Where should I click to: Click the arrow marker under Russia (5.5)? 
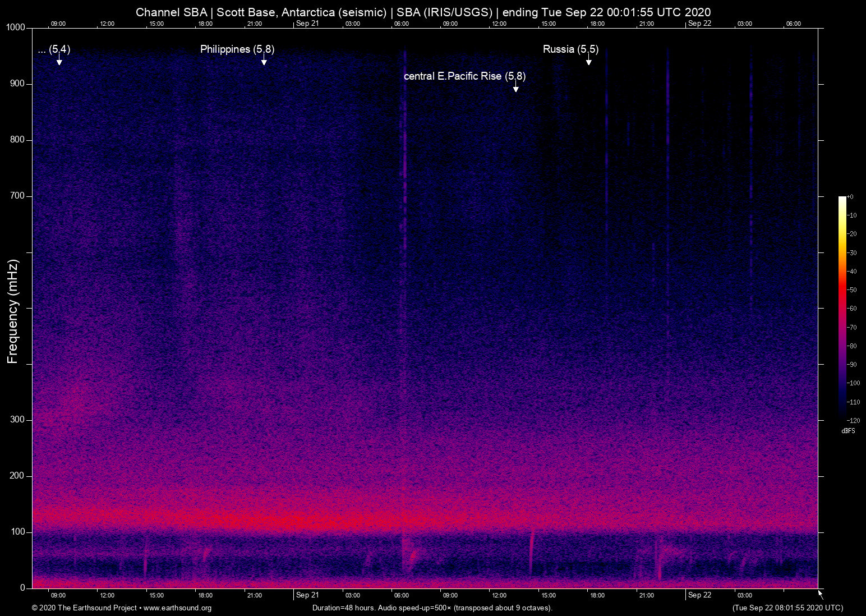(588, 61)
